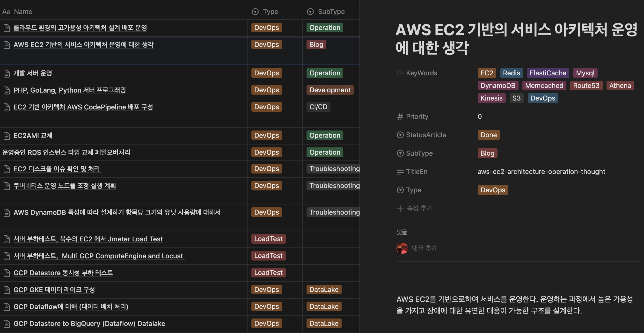Viewport: 644px width, 333px height.
Task: Edit the Priority value 0
Action: [480, 116]
